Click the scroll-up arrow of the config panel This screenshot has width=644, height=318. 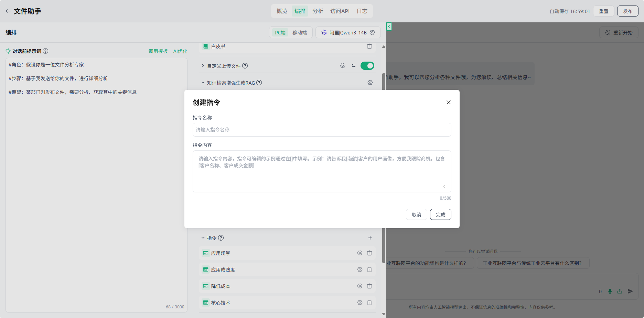point(384,46)
